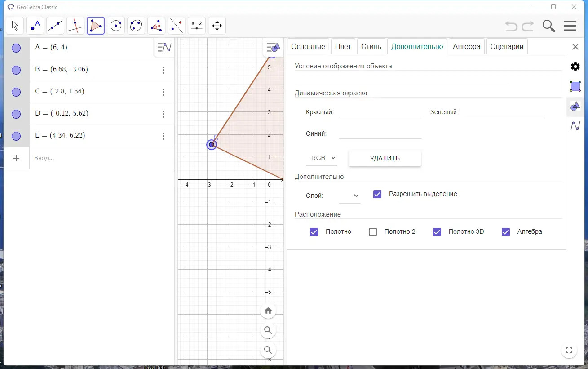Select the Line through two points tool
Screen dimensions: 588x369
[55, 26]
